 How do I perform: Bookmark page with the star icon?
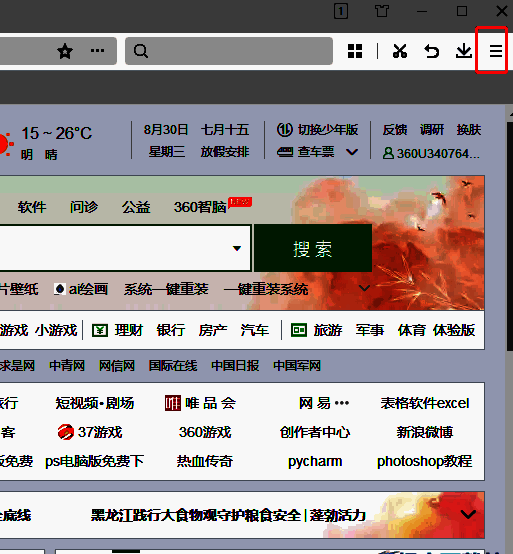pyautogui.click(x=65, y=51)
